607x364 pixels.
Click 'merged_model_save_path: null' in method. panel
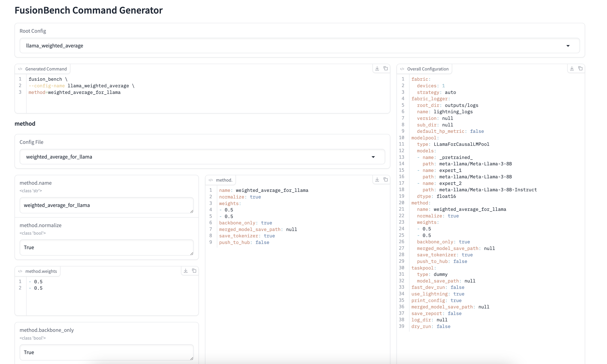[258, 229]
